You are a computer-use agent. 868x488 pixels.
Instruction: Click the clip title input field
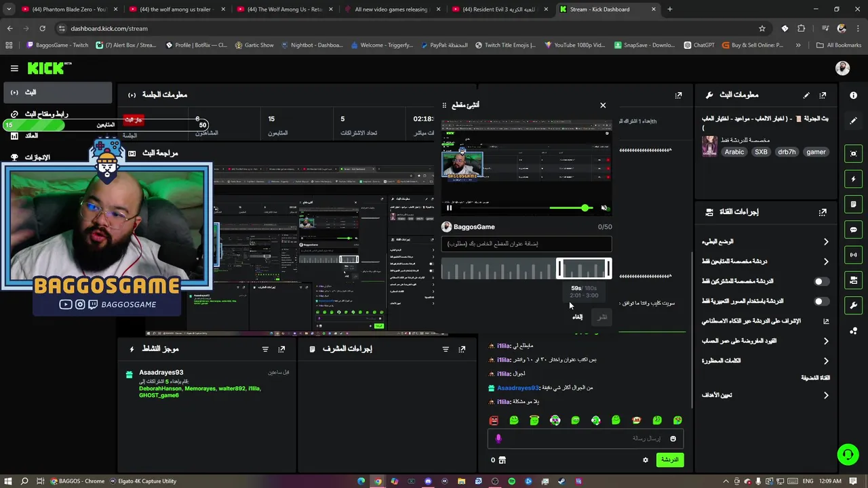click(526, 244)
